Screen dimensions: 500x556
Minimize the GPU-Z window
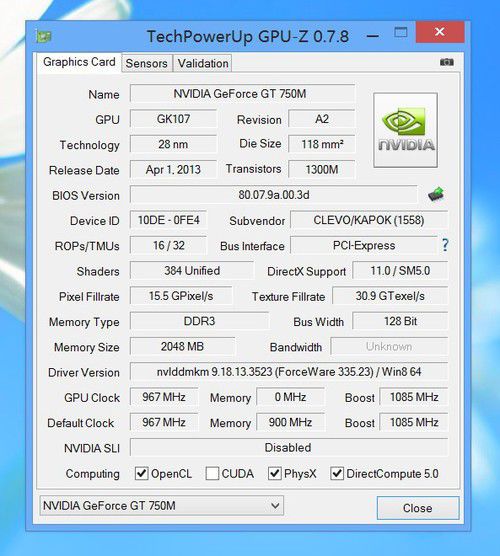point(372,36)
